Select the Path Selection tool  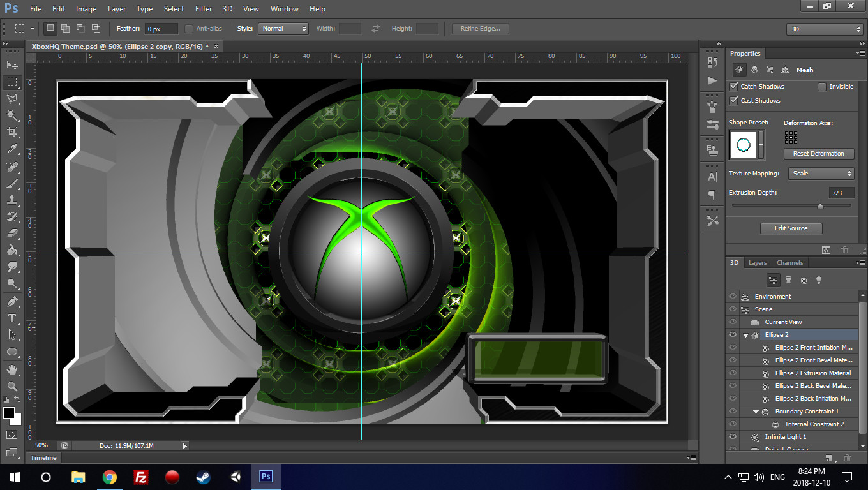(x=12, y=334)
